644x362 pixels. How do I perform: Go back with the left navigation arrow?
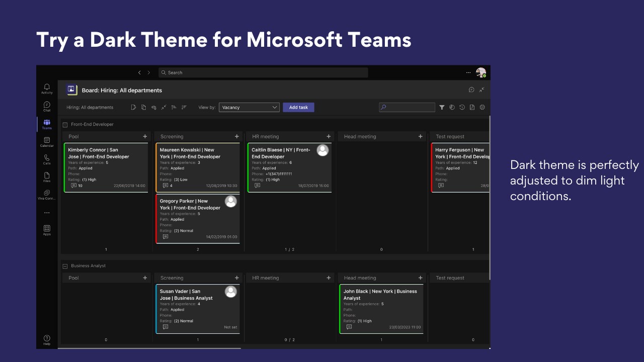139,72
